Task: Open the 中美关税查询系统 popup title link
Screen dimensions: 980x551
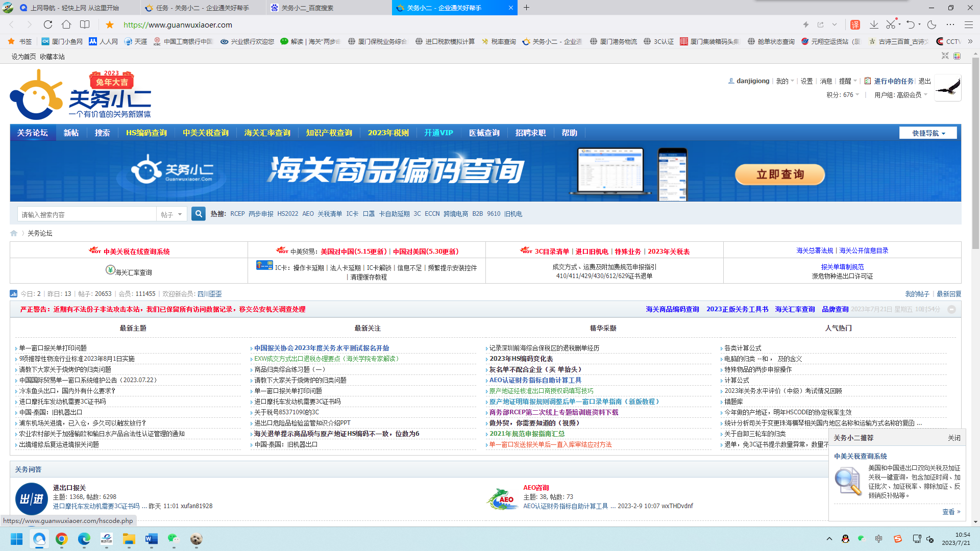Action: click(861, 456)
